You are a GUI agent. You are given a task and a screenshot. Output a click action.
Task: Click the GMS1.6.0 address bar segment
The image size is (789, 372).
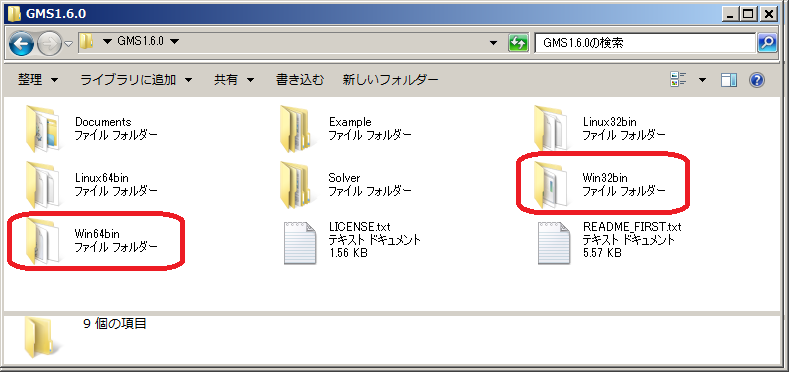[x=140, y=41]
